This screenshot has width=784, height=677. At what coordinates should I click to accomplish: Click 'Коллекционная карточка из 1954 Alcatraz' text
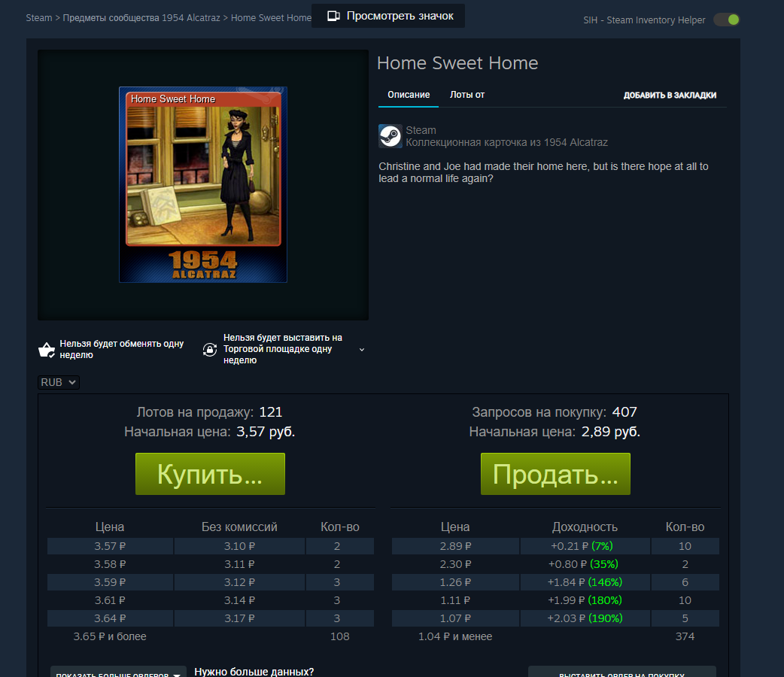click(506, 142)
